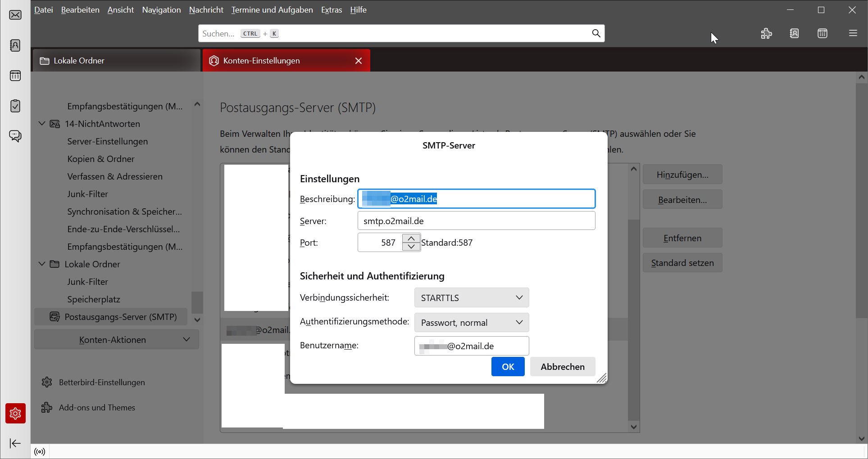This screenshot has height=459, width=868.
Task: Open the Verbindungssicherheit STARTTLS dropdown
Action: pos(471,297)
